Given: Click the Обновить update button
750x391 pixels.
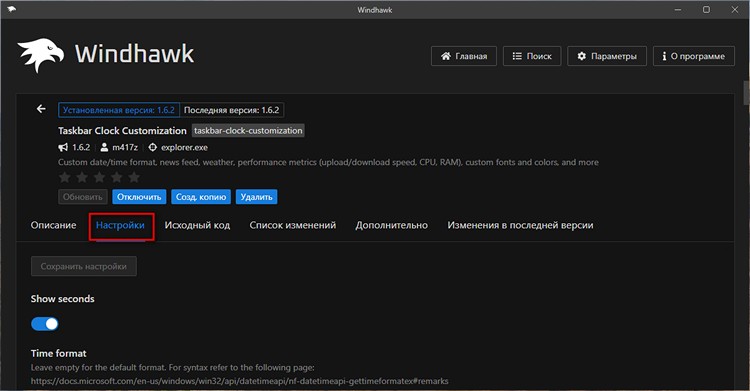Looking at the screenshot, I should (x=83, y=197).
